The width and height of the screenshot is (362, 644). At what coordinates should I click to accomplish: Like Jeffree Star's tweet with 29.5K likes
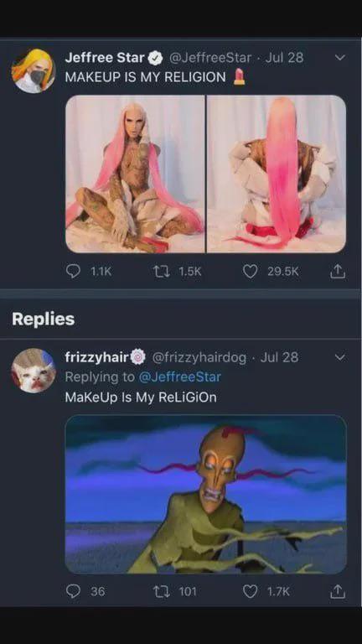(250, 271)
